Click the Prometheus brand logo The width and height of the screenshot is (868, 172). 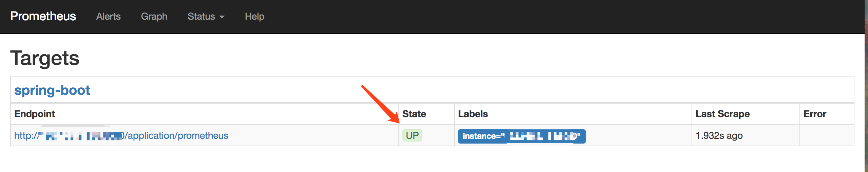click(43, 16)
